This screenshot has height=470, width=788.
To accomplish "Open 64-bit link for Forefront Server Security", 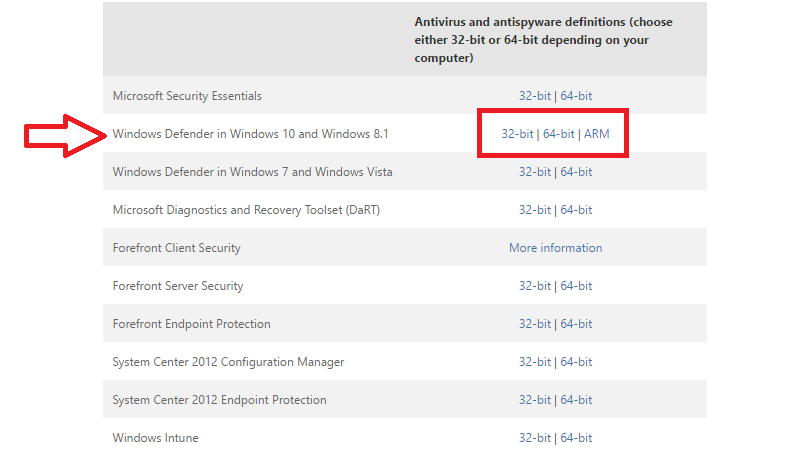I will coord(576,286).
